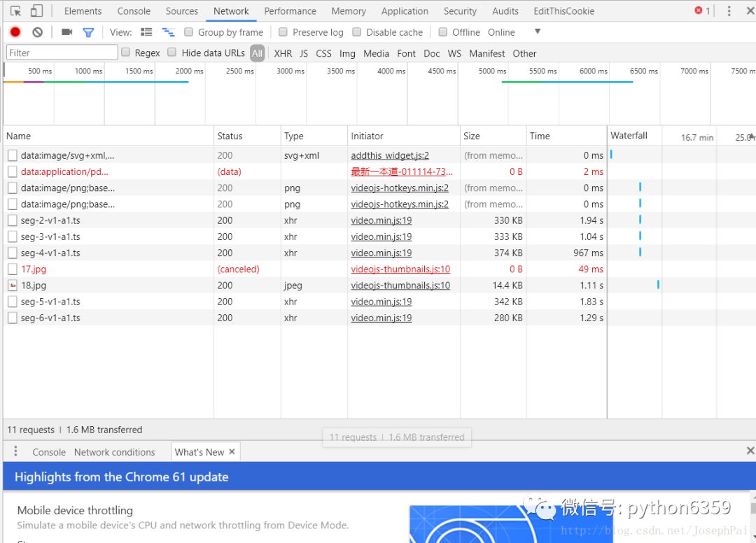Capture screenshots camera icon
This screenshot has height=543, width=756.
pyautogui.click(x=66, y=31)
